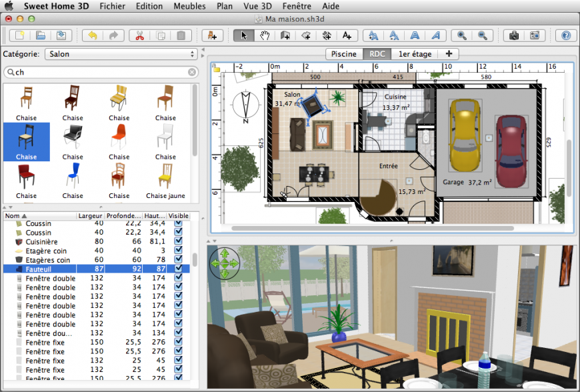The width and height of the screenshot is (580, 392).
Task: Open the Meubles menu
Action: pos(189,6)
